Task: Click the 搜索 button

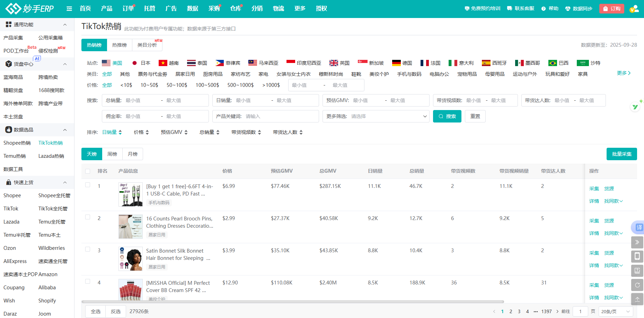Action: click(x=447, y=116)
